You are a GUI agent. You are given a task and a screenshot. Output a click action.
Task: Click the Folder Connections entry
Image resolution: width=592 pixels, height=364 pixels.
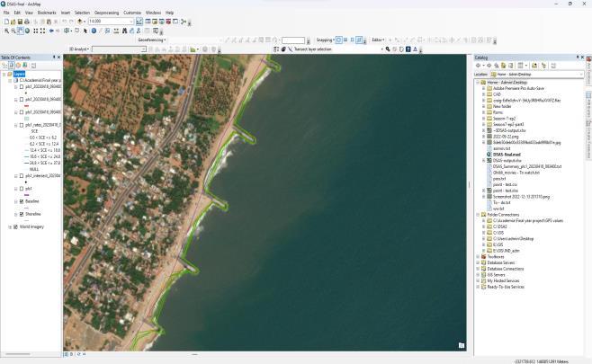pyautogui.click(x=504, y=215)
